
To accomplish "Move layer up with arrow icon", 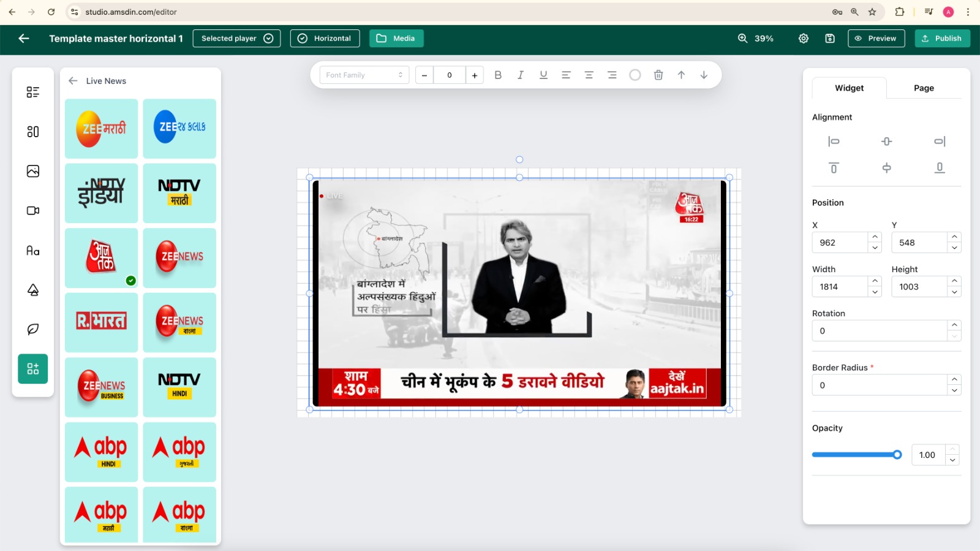I will pos(681,75).
